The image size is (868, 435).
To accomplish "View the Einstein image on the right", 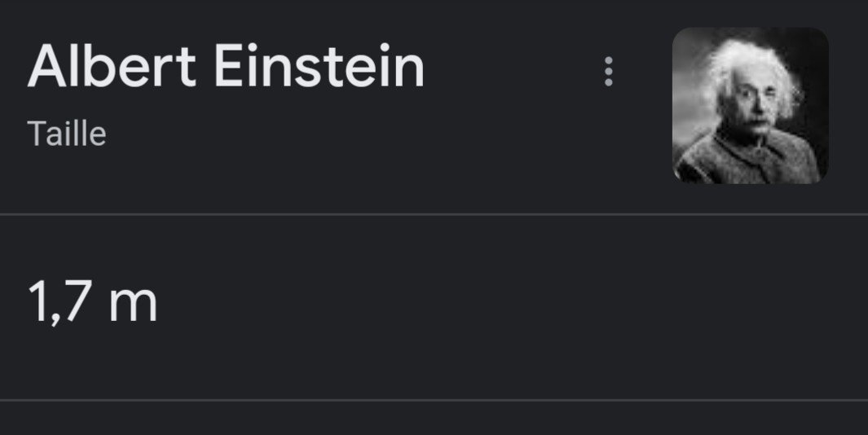I will (x=750, y=105).
